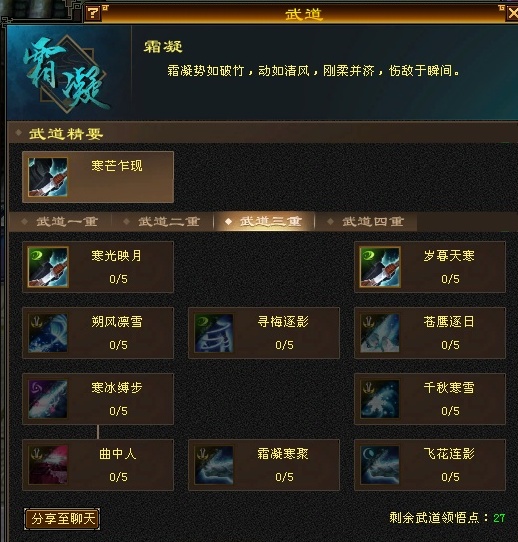The image size is (518, 542).
Task: Select the 霜凝寒聚 skill icon
Action: (x=214, y=465)
